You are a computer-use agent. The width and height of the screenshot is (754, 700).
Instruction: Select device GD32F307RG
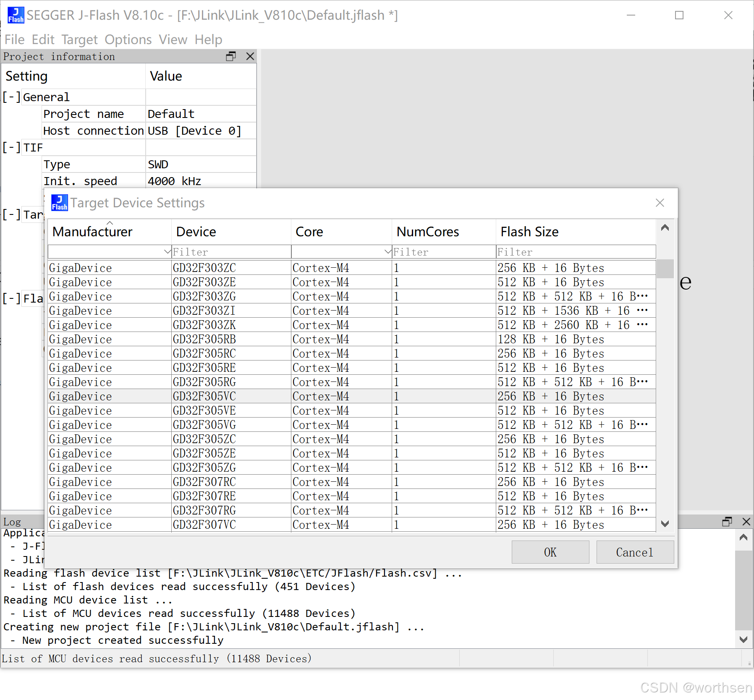click(x=352, y=510)
